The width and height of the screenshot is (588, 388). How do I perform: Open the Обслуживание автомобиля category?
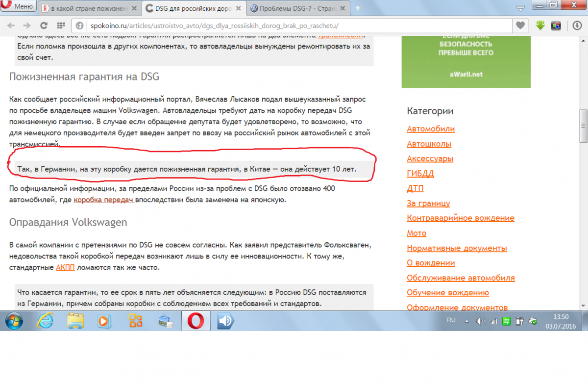(x=461, y=278)
